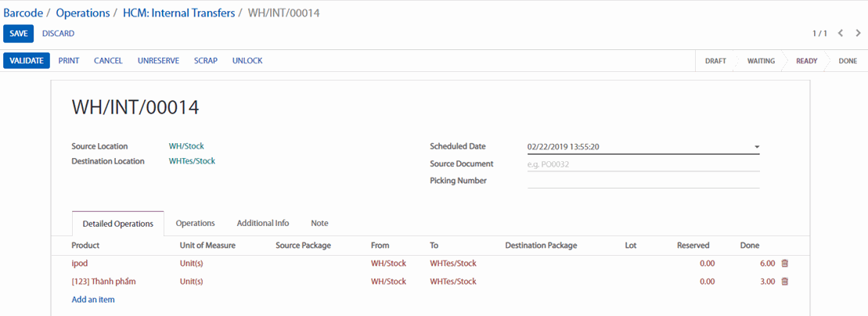
Task: Click the Source Document input field
Action: click(643, 164)
